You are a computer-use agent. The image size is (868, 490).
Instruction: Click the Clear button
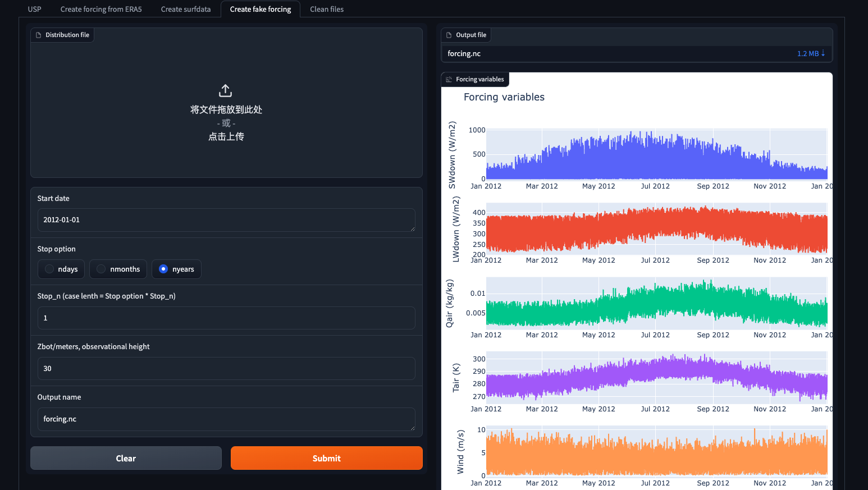tap(126, 458)
